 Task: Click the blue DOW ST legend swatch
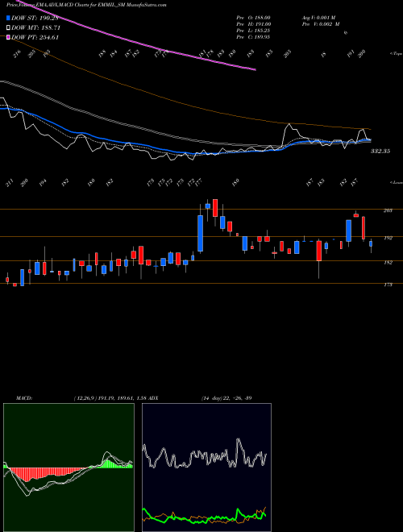8,19
